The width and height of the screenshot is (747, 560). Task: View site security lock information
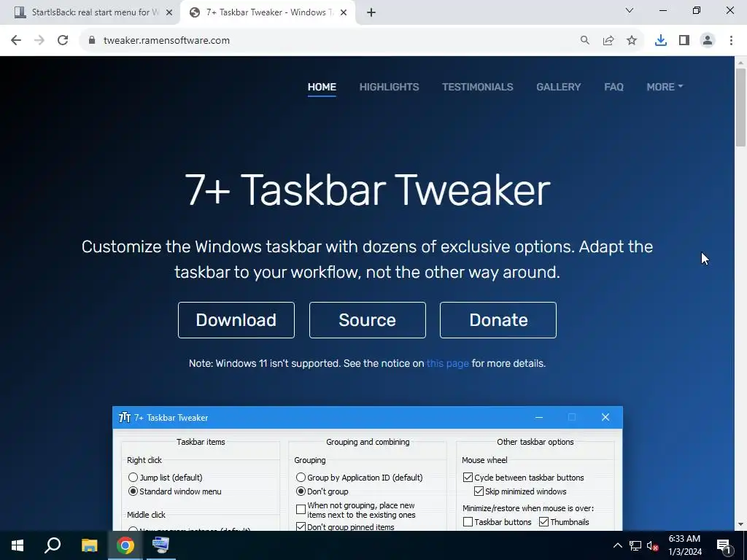click(92, 41)
